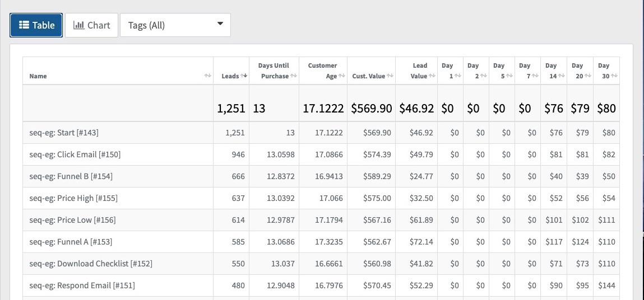Click leads value 550 for Download Checklist

(x=238, y=264)
